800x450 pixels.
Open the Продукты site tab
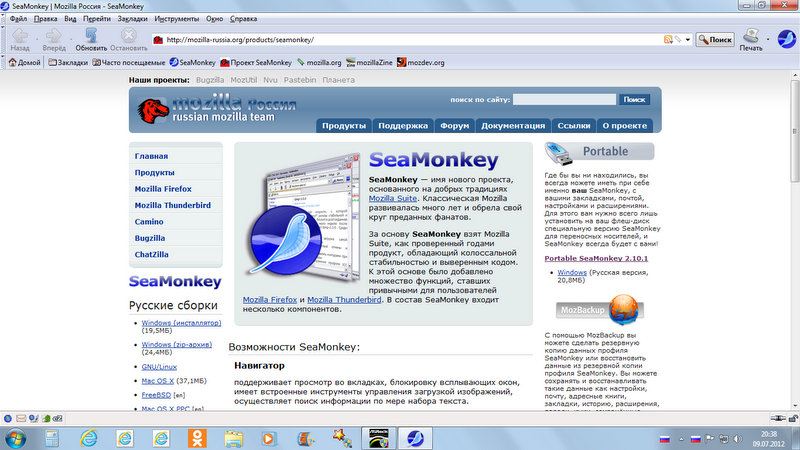click(x=344, y=126)
